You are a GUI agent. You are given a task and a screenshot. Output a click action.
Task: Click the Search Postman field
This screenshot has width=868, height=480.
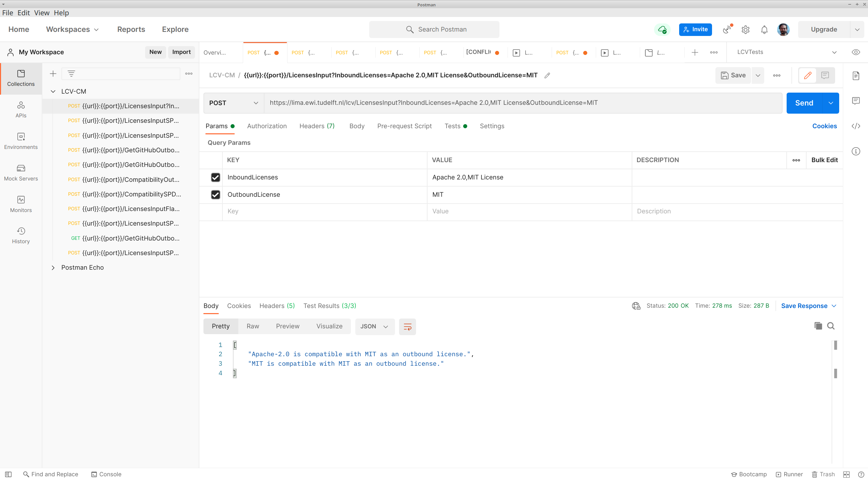434,30
